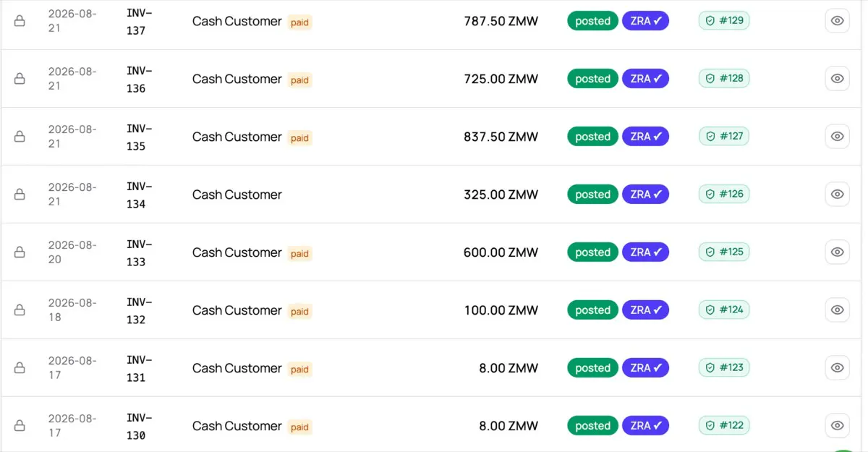Click the lock icon on INV-132 row

[20, 310]
